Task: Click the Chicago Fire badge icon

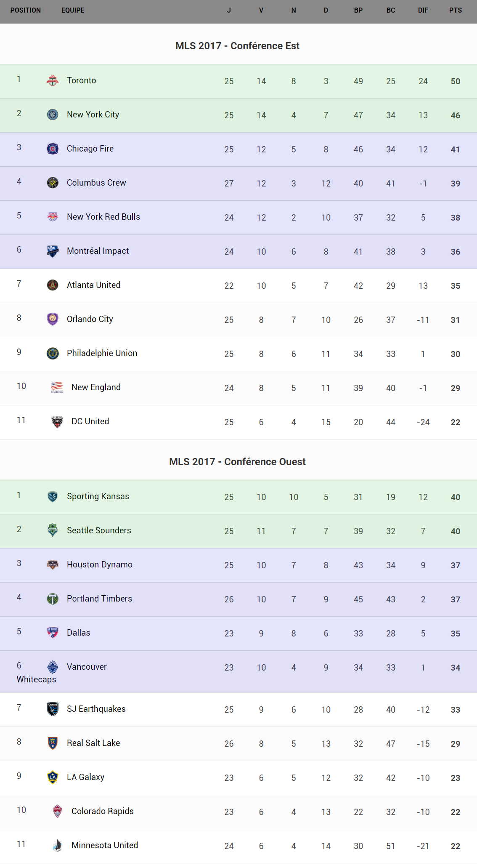Action: point(53,149)
